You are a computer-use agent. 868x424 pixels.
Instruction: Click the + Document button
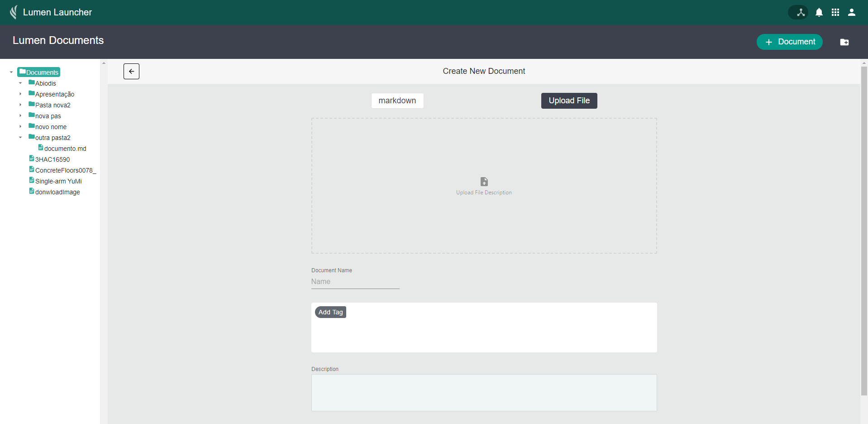coord(790,42)
